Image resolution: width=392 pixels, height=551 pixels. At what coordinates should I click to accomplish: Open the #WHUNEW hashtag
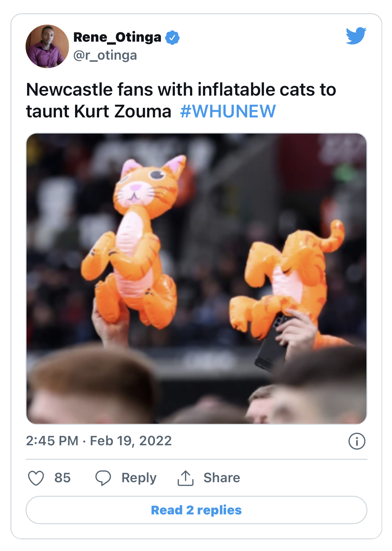pos(228,111)
